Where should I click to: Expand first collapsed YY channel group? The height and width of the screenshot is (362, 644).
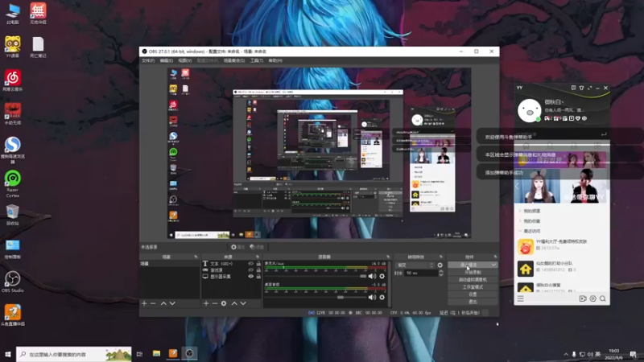(520, 211)
